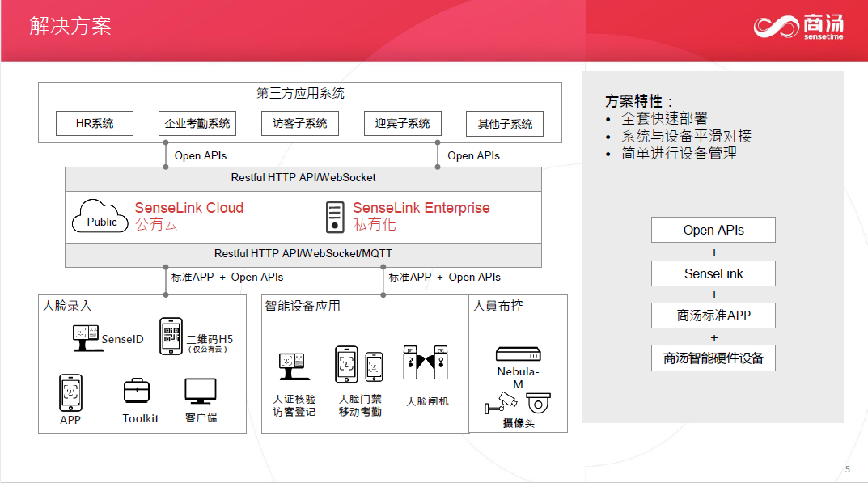Click the 商汤智能硬件设备 box
This screenshot has width=868, height=483.
coord(713,358)
